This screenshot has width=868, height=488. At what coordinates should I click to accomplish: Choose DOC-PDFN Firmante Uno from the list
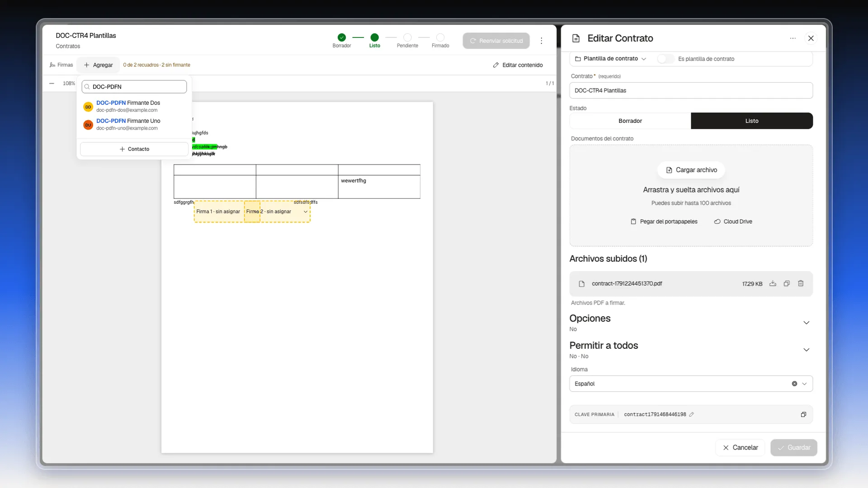pyautogui.click(x=134, y=125)
